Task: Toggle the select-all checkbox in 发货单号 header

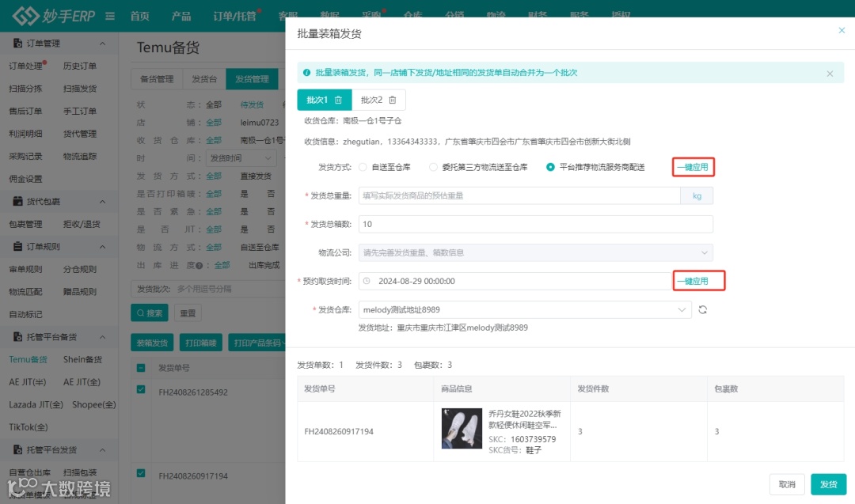Action: click(x=141, y=368)
